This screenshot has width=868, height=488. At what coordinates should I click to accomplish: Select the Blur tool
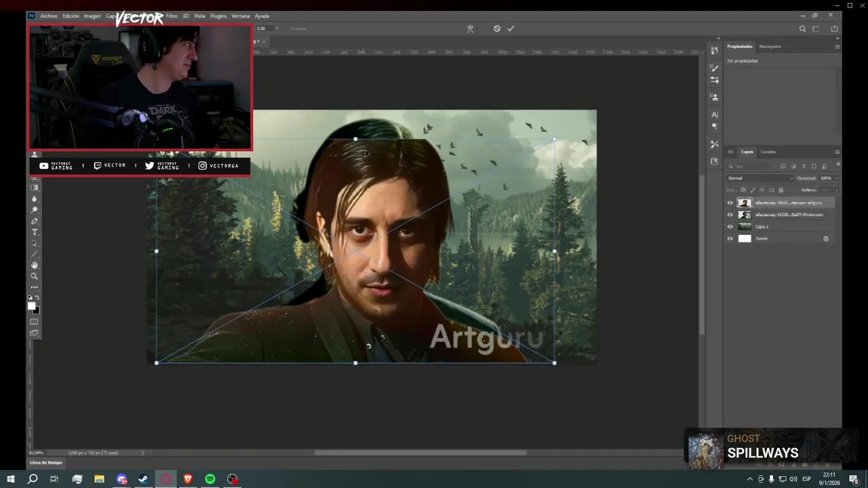click(x=35, y=199)
